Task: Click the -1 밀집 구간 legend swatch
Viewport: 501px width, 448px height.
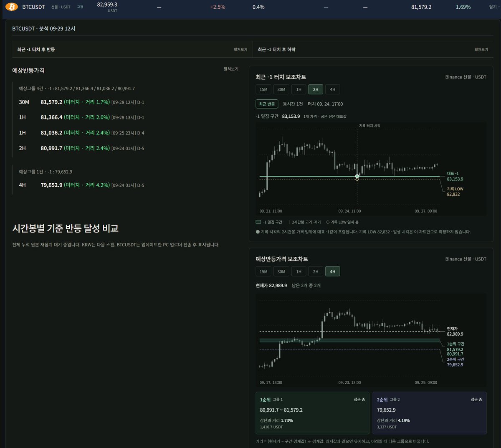Action: [258, 222]
